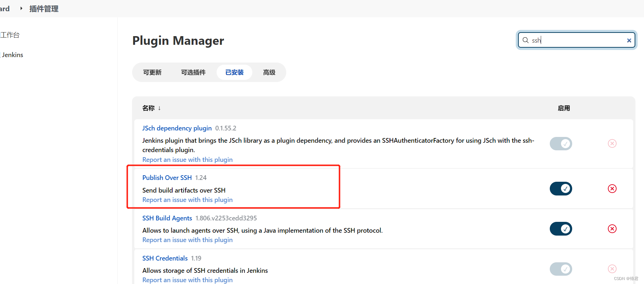Image resolution: width=644 pixels, height=284 pixels.
Task: Switch to the 可更新 tab
Action: coord(152,72)
